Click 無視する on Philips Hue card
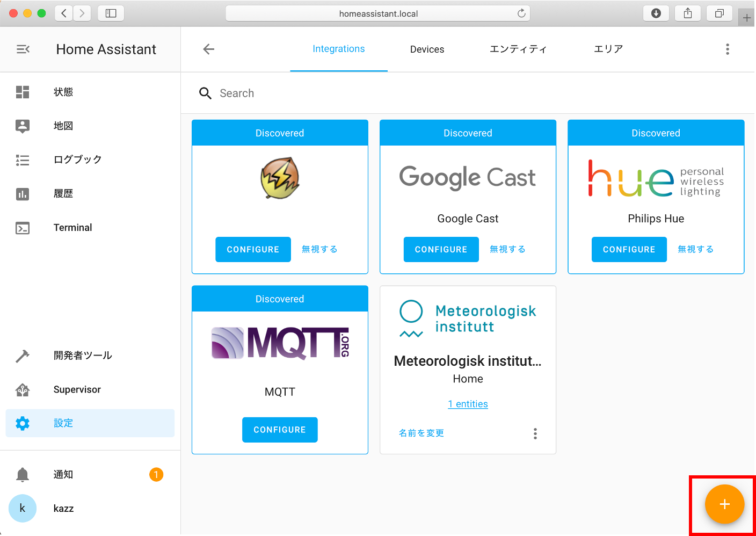 (695, 249)
